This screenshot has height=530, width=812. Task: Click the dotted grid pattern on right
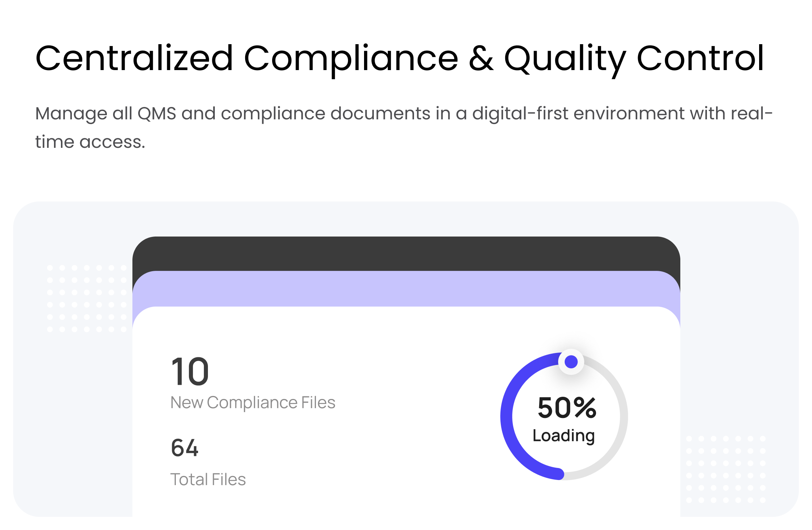pyautogui.click(x=726, y=469)
